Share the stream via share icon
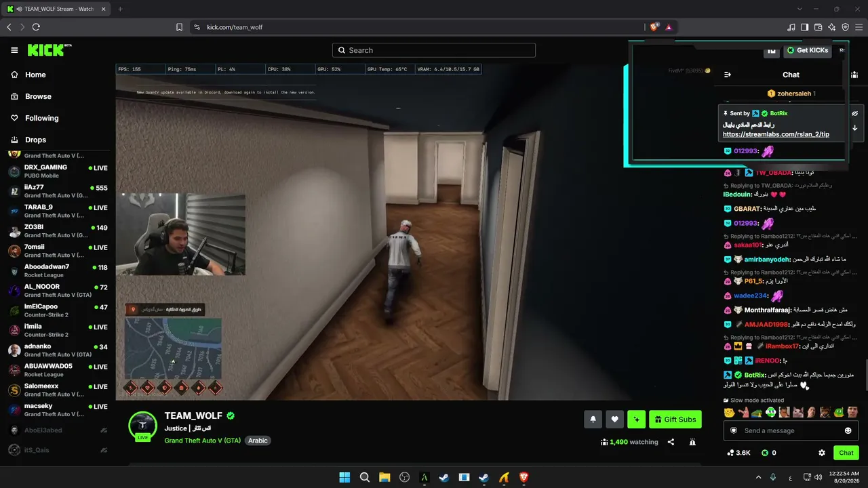The image size is (868, 488). pyautogui.click(x=671, y=442)
